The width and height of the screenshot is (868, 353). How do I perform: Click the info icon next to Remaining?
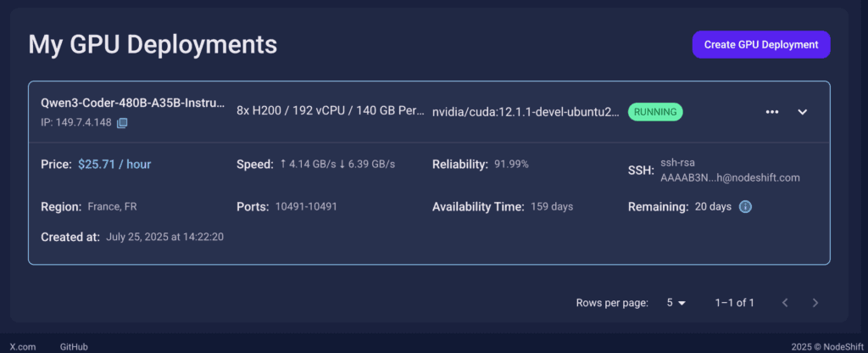pyautogui.click(x=746, y=207)
